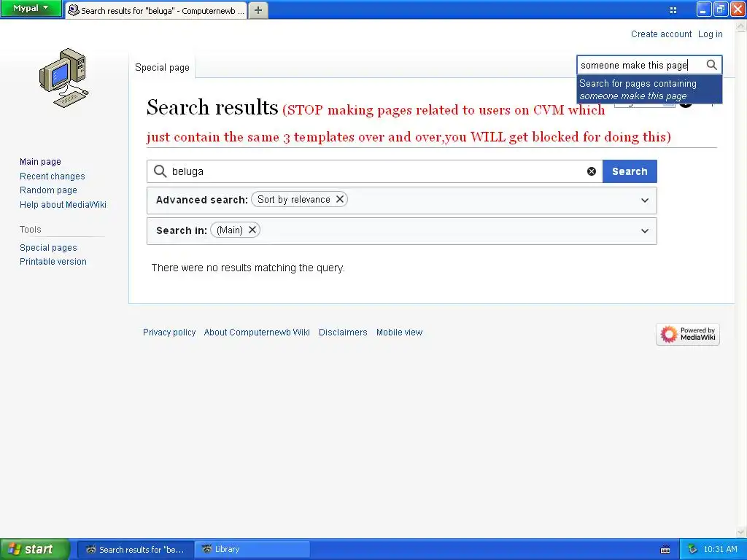Open the tab groups grid icon in title bar
Image resolution: width=747 pixels, height=560 pixels.
click(x=673, y=10)
